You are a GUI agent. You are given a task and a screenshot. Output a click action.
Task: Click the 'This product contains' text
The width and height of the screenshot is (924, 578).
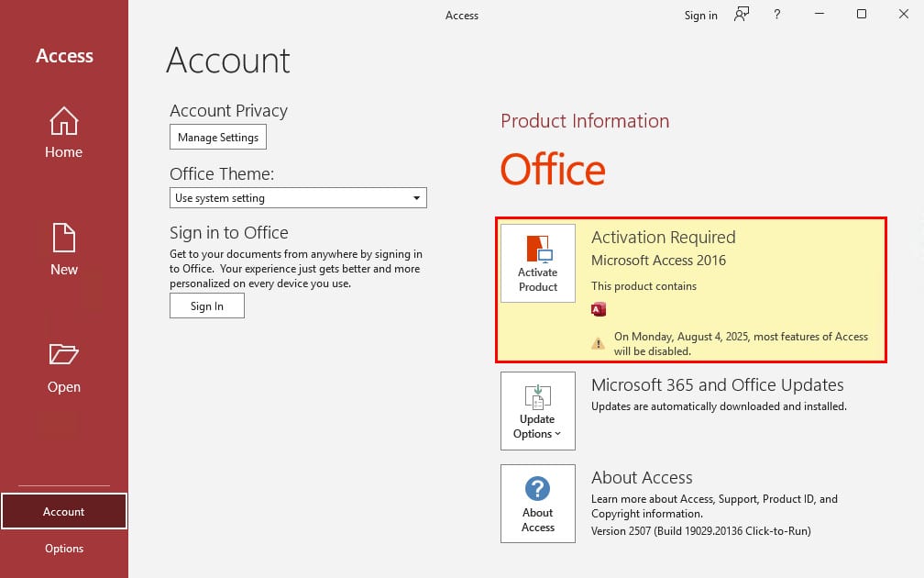pyautogui.click(x=643, y=286)
